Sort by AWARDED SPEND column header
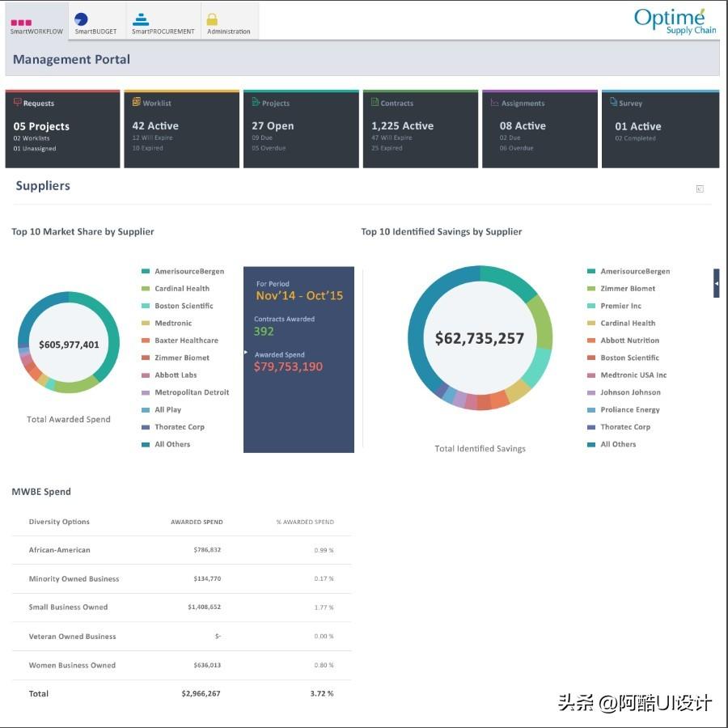This screenshot has height=728, width=728. [x=197, y=522]
